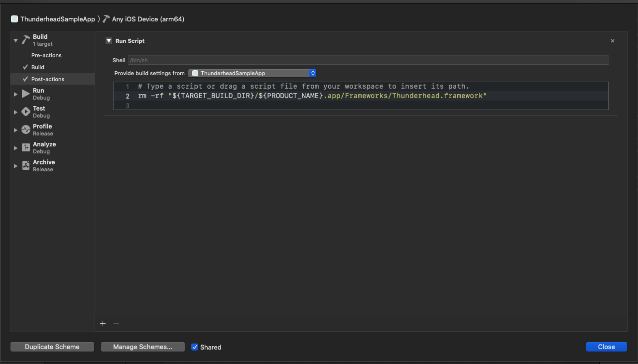This screenshot has height=364, width=638.
Task: Select the Archive Release phase label
Action: (x=44, y=166)
